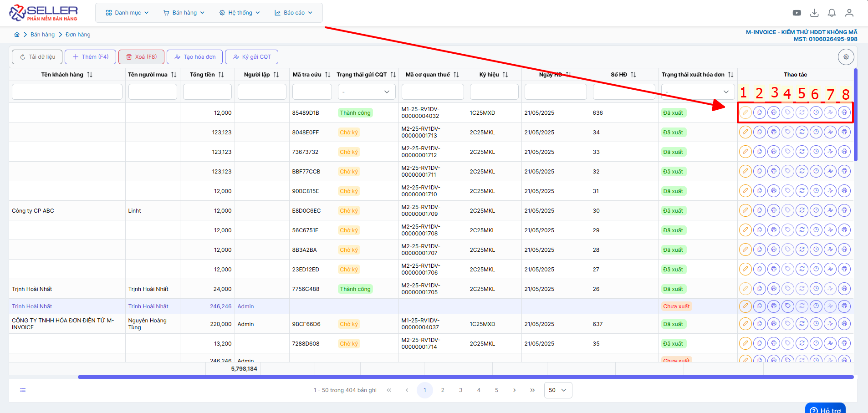Click the Hỗ trợ support button
Viewport: 868px width, 413px height.
click(825, 409)
